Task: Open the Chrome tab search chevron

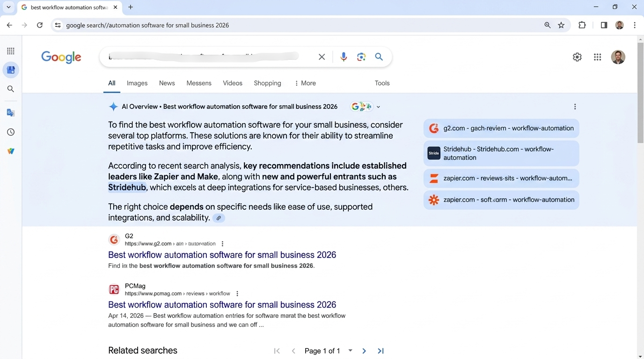Action: pos(8,7)
